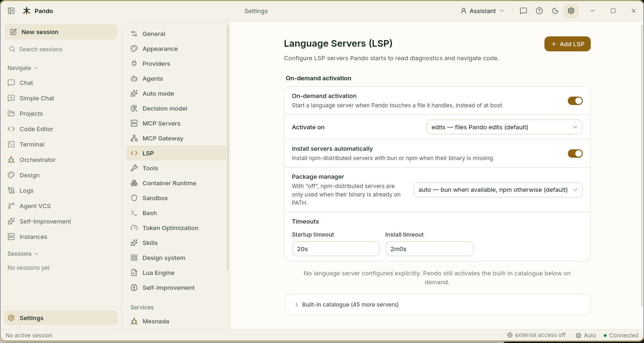This screenshot has height=343, width=644.
Task: Click the Pando tree logo icon
Action: pyautogui.click(x=27, y=11)
